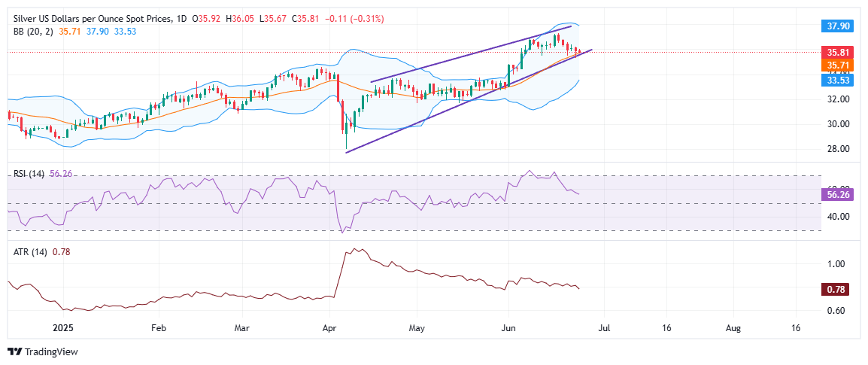Click the Aug label on time axis
The image size is (868, 365).
click(x=735, y=329)
